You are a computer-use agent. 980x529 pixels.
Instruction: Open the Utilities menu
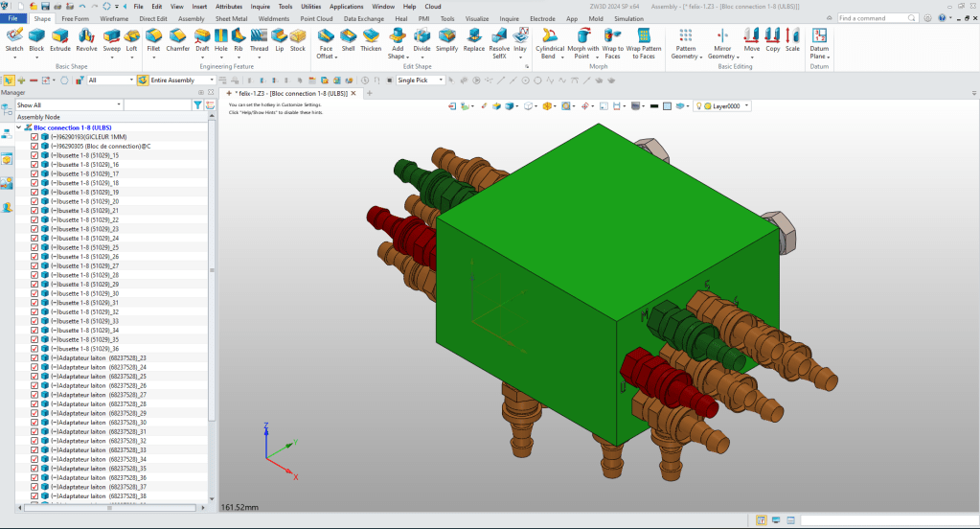coord(311,6)
